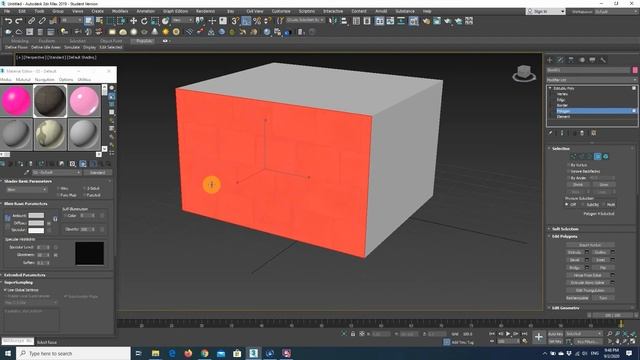
Task: Select the Preview Selection Multi radio button
Action: (x=604, y=204)
